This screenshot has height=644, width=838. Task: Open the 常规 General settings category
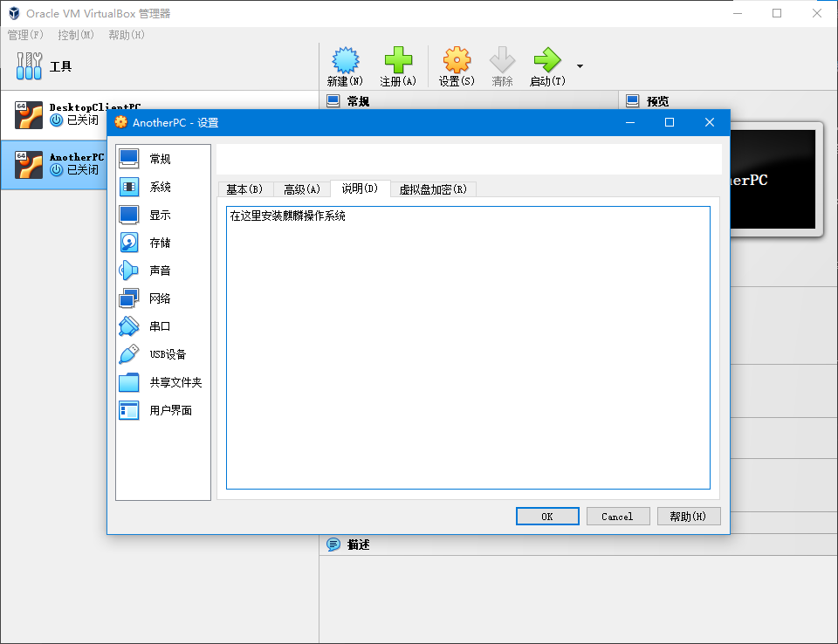click(x=163, y=159)
